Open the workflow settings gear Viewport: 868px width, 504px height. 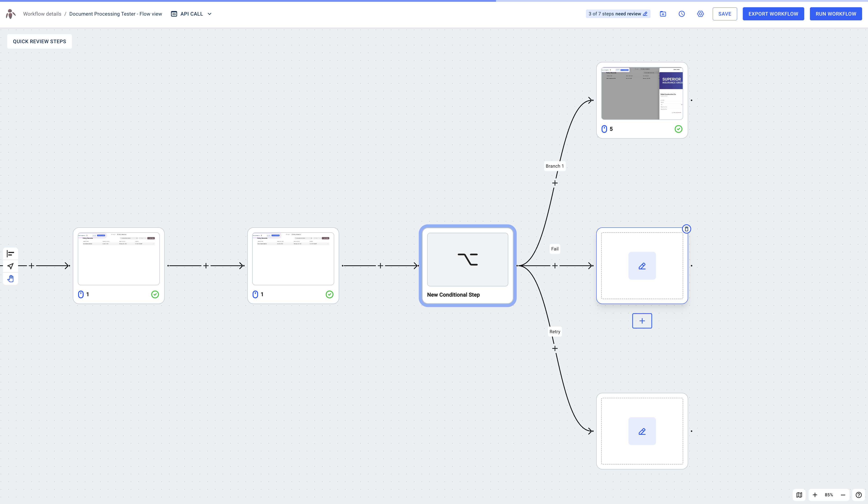click(x=701, y=14)
